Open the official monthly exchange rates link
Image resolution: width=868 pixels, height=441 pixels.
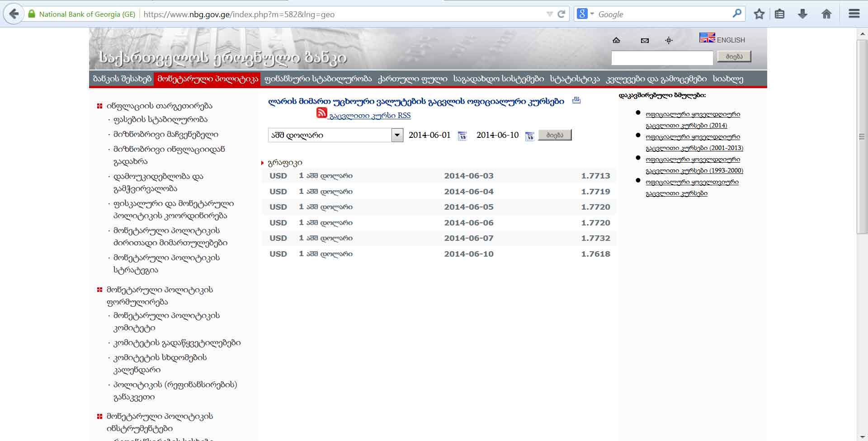(692, 188)
